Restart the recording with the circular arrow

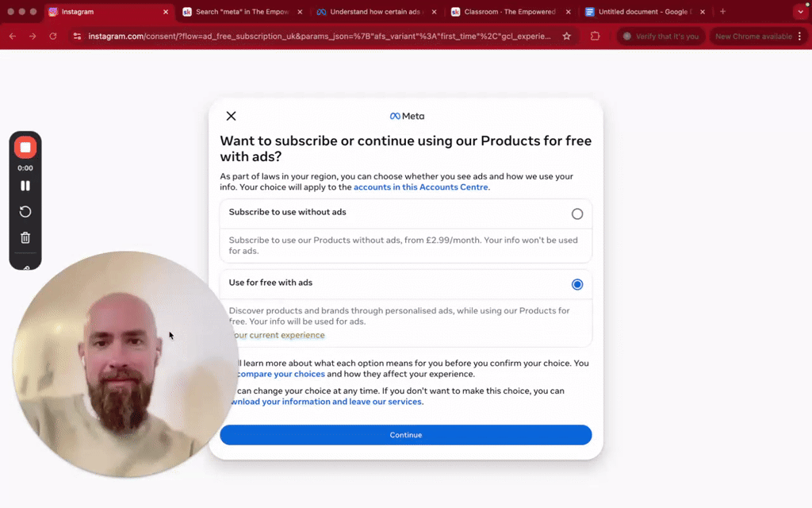(25, 212)
